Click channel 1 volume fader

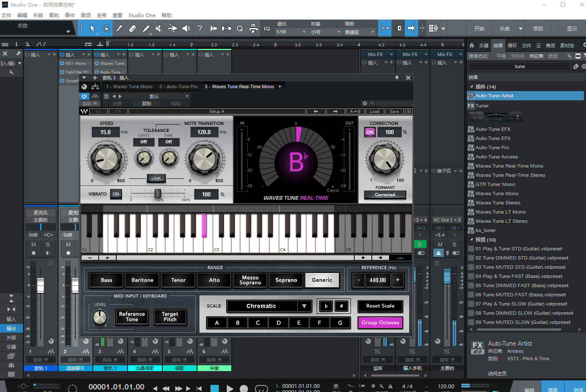tap(41, 285)
